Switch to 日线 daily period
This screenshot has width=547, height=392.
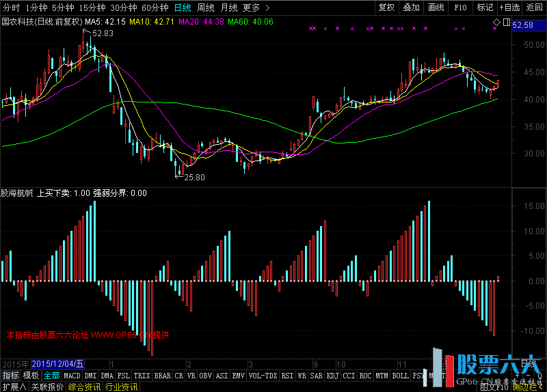[183, 8]
